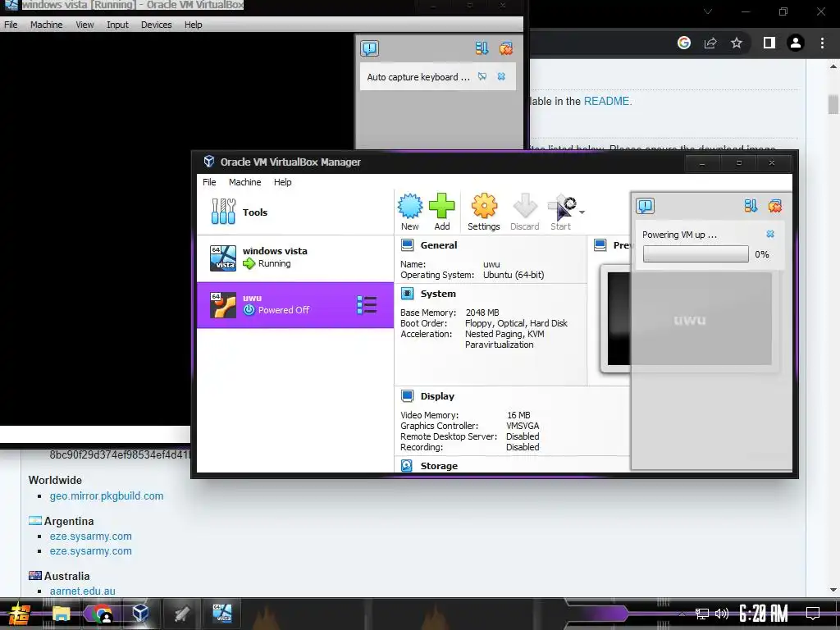Open the Start menu on taskbar
The image size is (840, 630).
point(19,614)
